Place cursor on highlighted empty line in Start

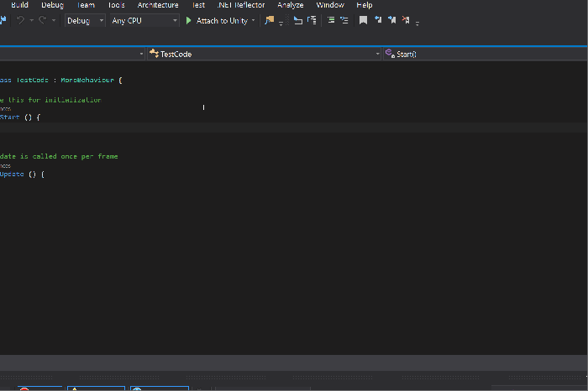[294, 128]
